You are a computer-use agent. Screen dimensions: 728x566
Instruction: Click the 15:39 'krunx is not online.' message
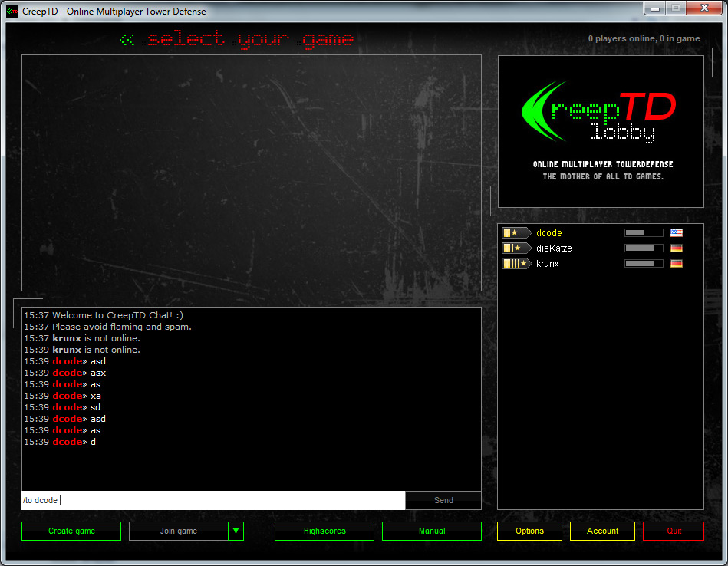[82, 350]
